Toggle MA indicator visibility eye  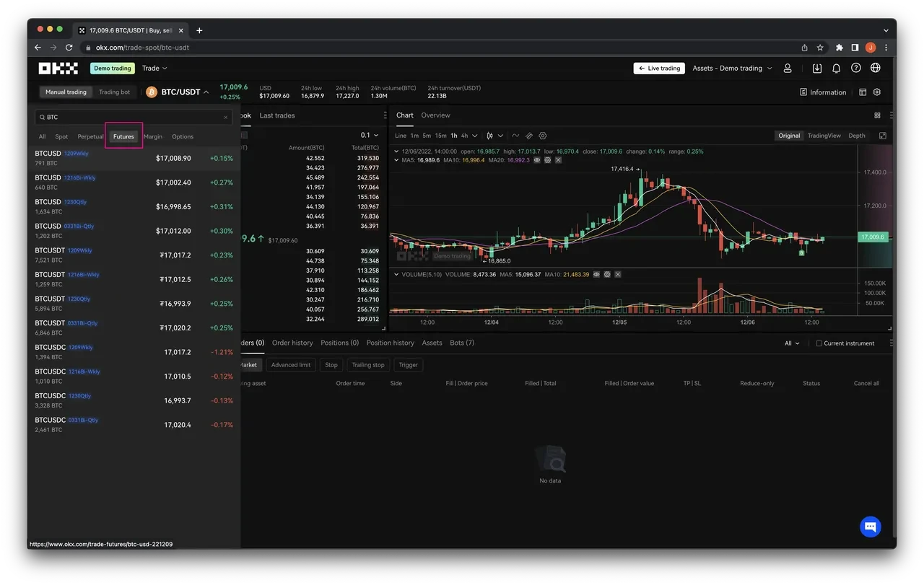537,160
